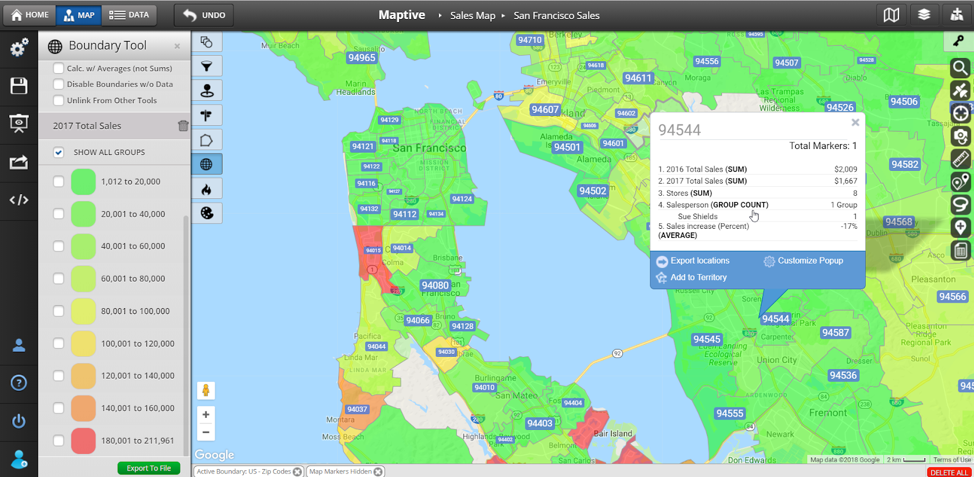Open the settings gears in left sidebar
Image resolution: width=974 pixels, height=477 pixels.
click(19, 48)
